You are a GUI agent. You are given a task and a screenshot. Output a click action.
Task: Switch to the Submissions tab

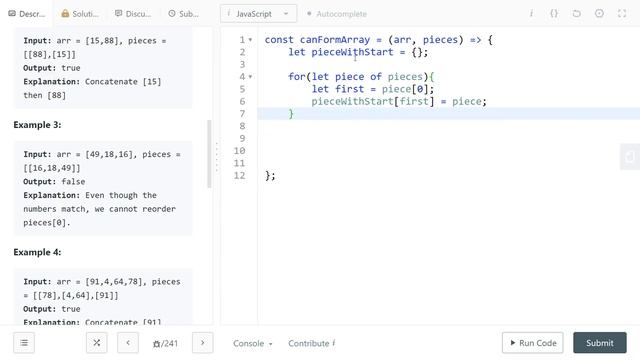click(184, 14)
